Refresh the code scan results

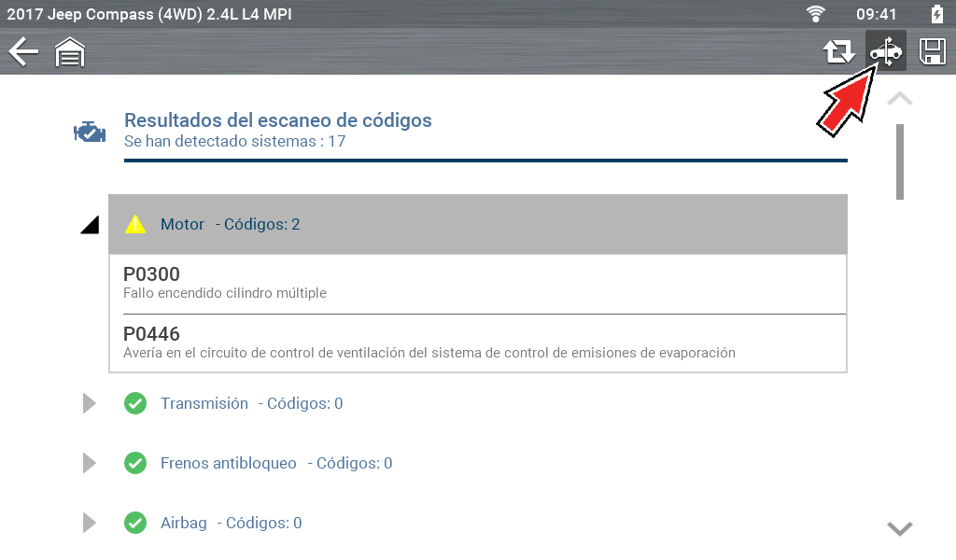[x=838, y=52]
